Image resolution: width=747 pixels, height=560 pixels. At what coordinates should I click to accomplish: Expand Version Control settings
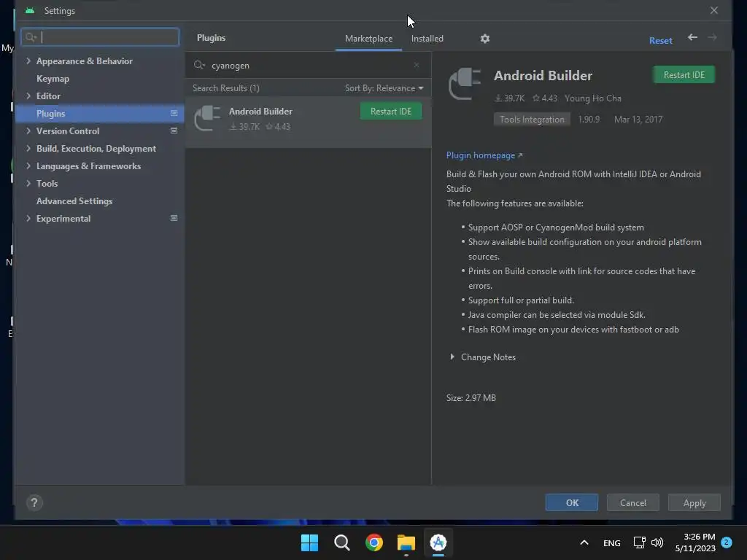(28, 131)
